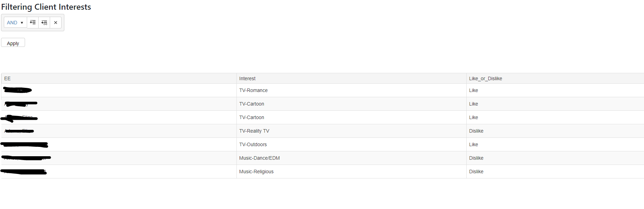Click the add filter group icon
Viewport: 644px width, 209px height.
coord(44,23)
